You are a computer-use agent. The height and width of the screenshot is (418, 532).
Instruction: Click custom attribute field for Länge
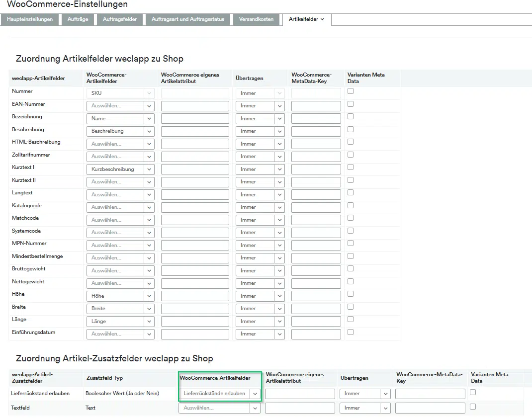(195, 322)
